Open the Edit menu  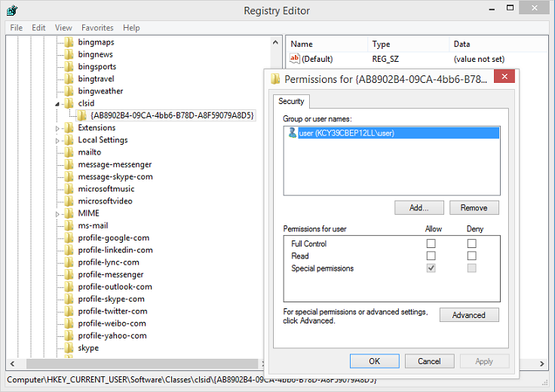point(38,28)
